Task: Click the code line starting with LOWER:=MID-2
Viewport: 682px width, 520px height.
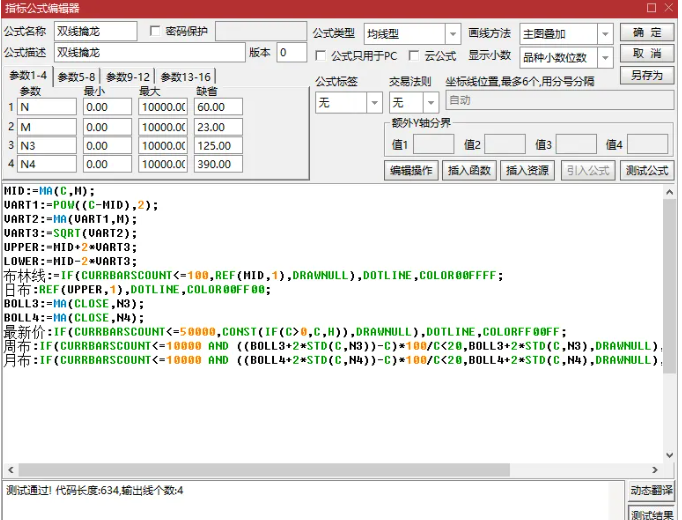Action: [70, 261]
